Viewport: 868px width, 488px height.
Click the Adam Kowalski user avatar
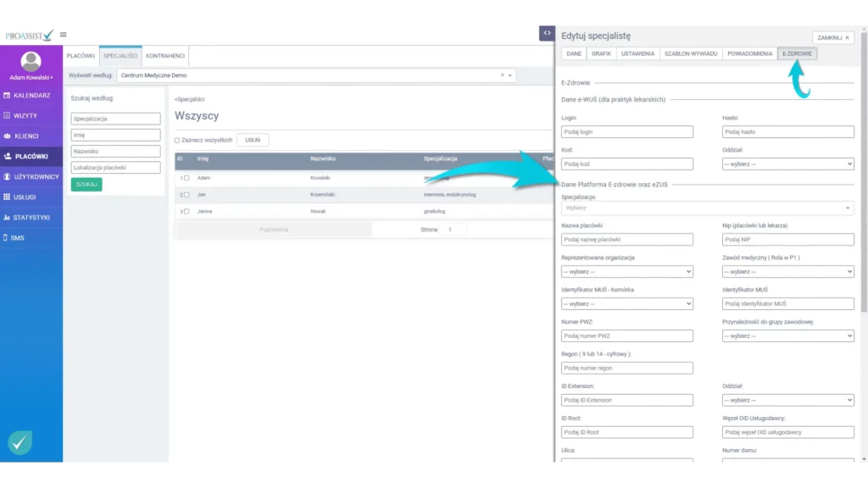point(31,61)
